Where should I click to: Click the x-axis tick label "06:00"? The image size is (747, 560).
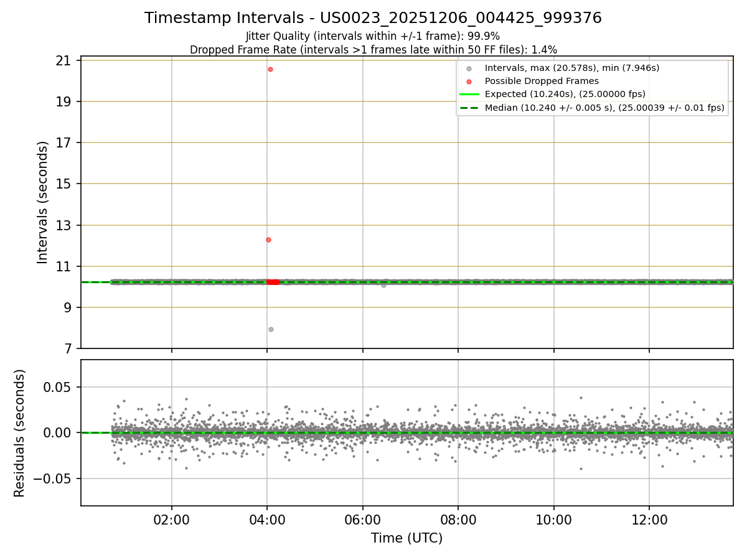click(x=363, y=520)
